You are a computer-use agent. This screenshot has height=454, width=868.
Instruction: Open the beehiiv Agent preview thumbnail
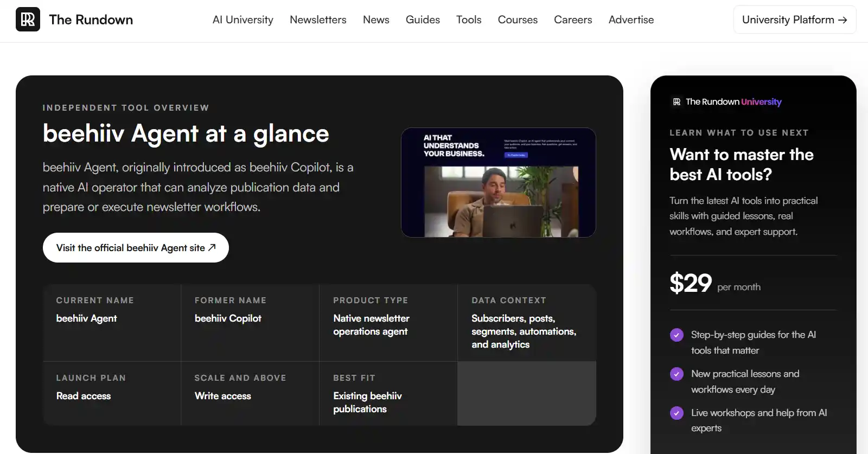499,182
